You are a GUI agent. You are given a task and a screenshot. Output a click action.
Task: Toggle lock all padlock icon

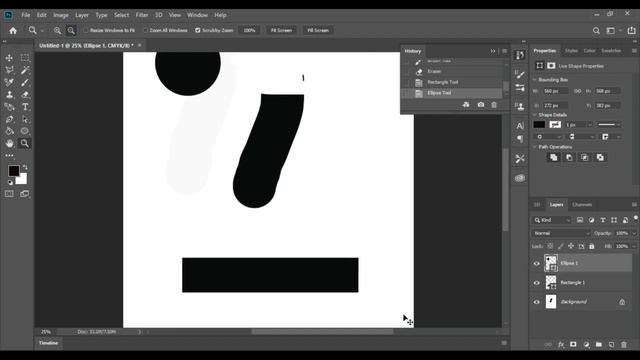592,246
